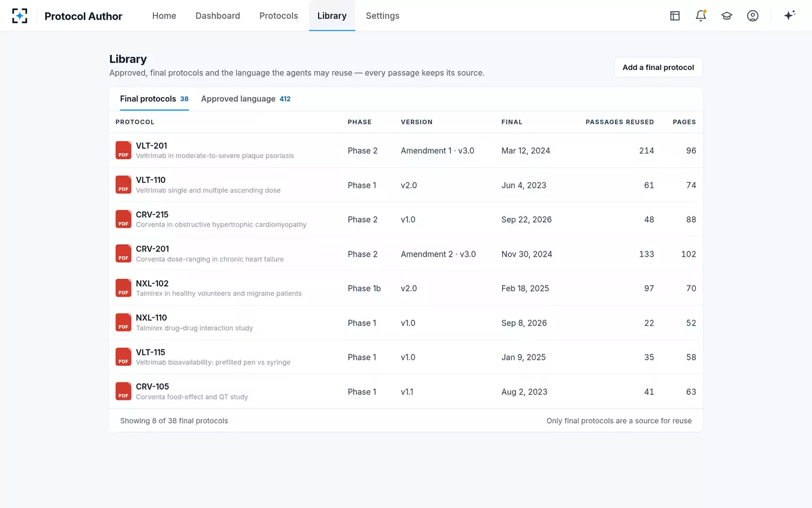
Task: Click 'Showing 8 of 38 final protocols'
Action: (x=174, y=421)
